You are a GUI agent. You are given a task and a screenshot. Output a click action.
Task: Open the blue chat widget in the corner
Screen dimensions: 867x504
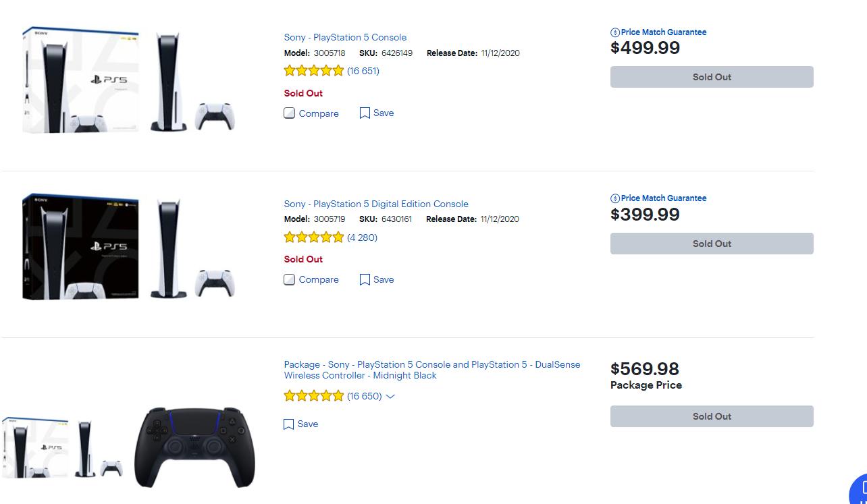point(858,490)
